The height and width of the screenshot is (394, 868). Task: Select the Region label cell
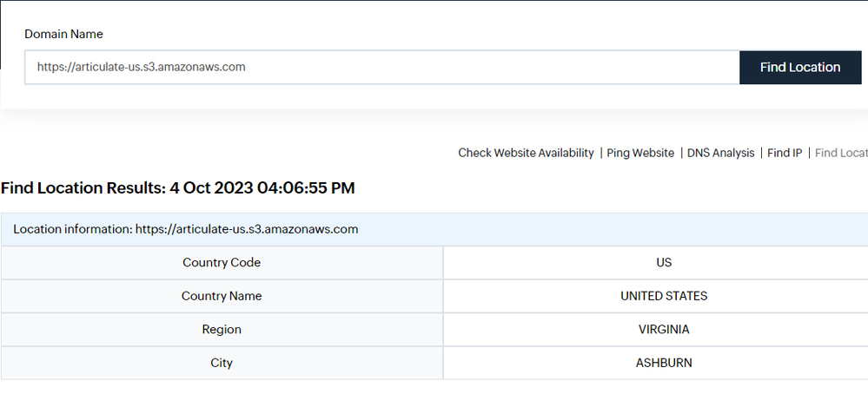coord(222,329)
